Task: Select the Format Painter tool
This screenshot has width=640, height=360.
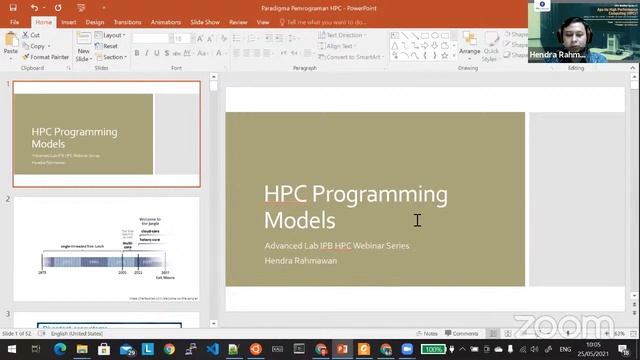Action: click(46, 57)
